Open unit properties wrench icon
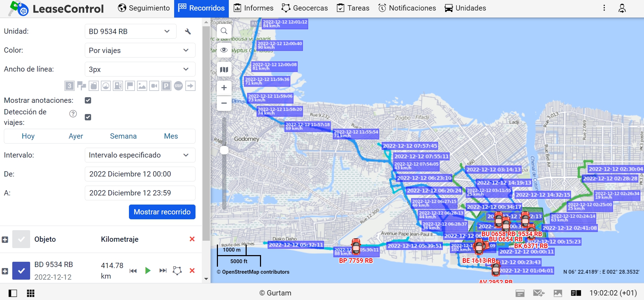Viewport: 644px width, 300px height. 188,32
